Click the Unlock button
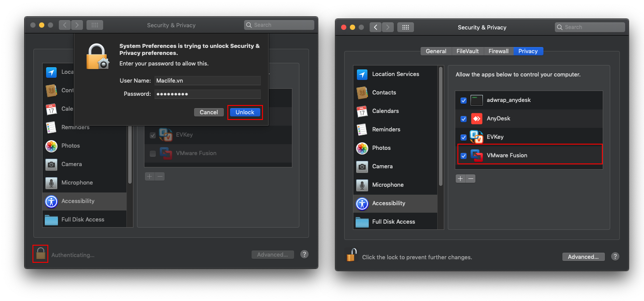644x301 pixels. click(245, 112)
